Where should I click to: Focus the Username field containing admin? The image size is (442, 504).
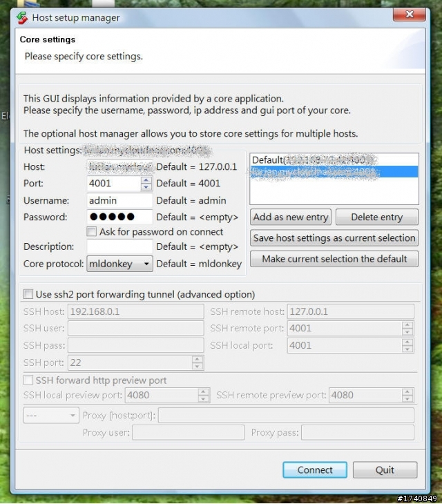click(x=119, y=200)
